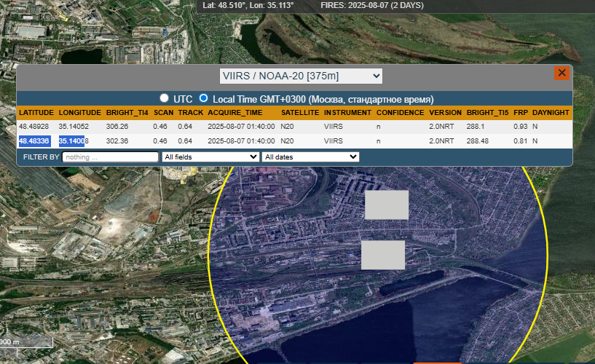Viewport: 595px width, 364px height.
Task: Select the UTC time radio button
Action: 165,98
